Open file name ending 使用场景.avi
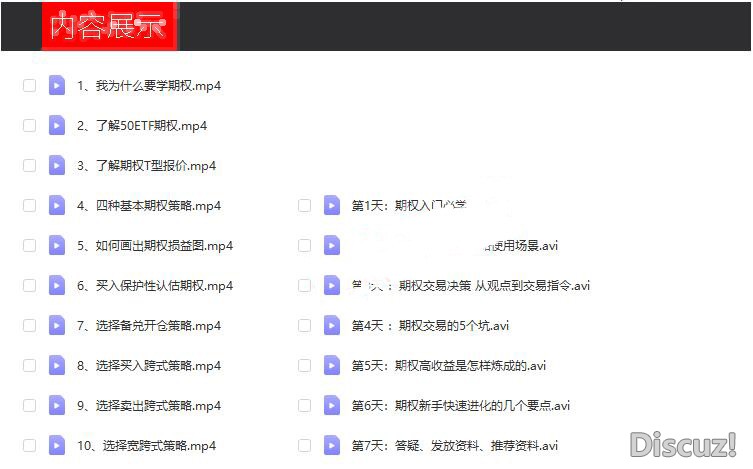This screenshot has height=469, width=753. (x=521, y=246)
